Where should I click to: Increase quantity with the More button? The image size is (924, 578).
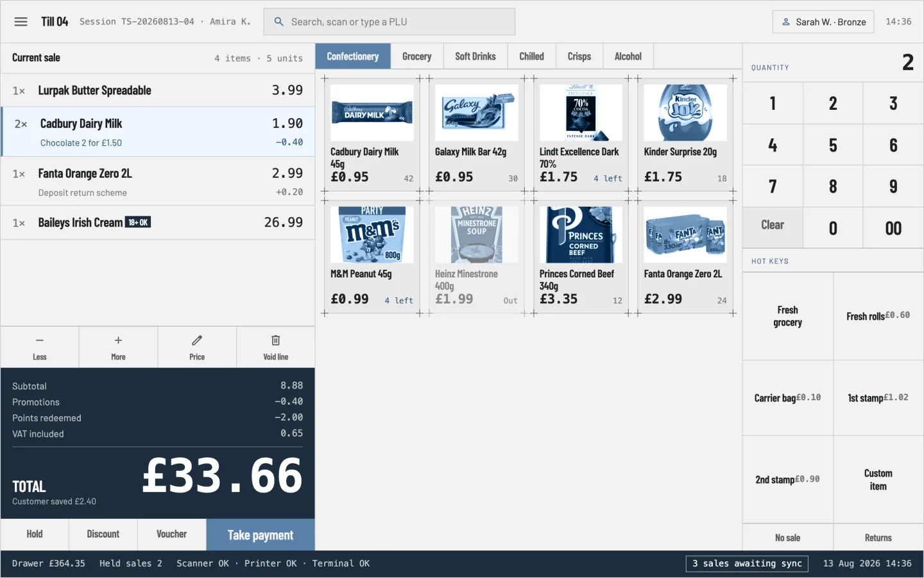pos(118,347)
